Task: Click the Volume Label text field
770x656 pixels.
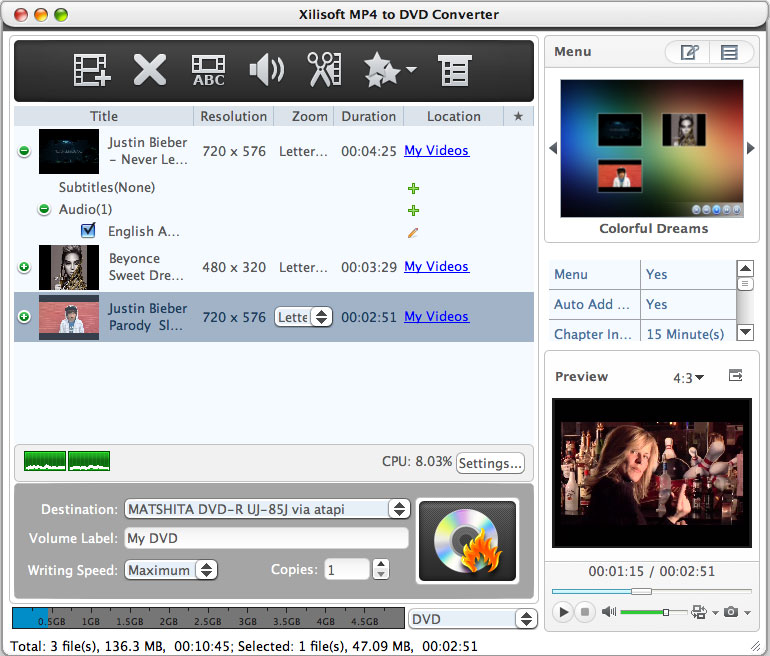Action: [x=267, y=538]
